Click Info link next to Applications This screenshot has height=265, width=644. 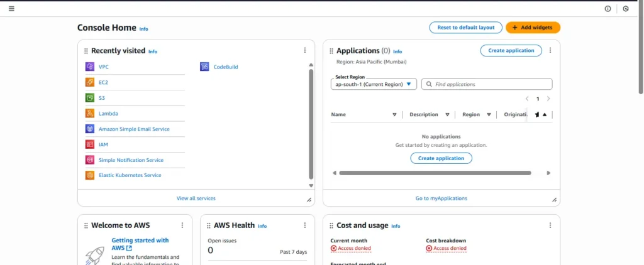tap(397, 51)
